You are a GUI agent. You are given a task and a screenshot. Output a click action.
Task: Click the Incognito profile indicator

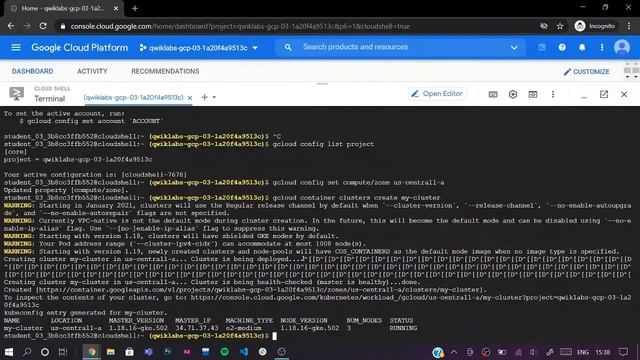tap(595, 26)
